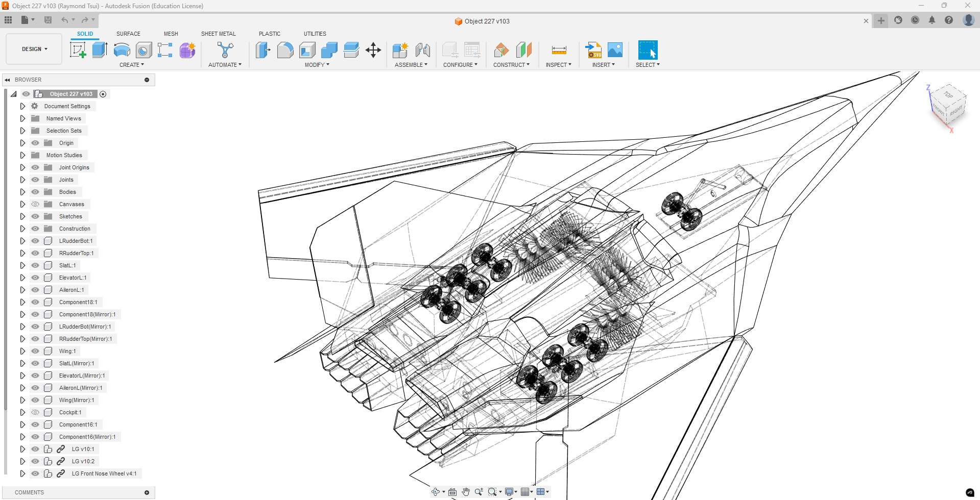
Task: Open the Data Panel grid icon
Action: tap(8, 20)
